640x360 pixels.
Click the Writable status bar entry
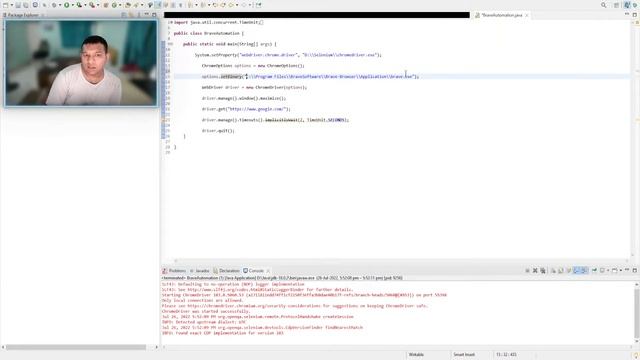416,355
